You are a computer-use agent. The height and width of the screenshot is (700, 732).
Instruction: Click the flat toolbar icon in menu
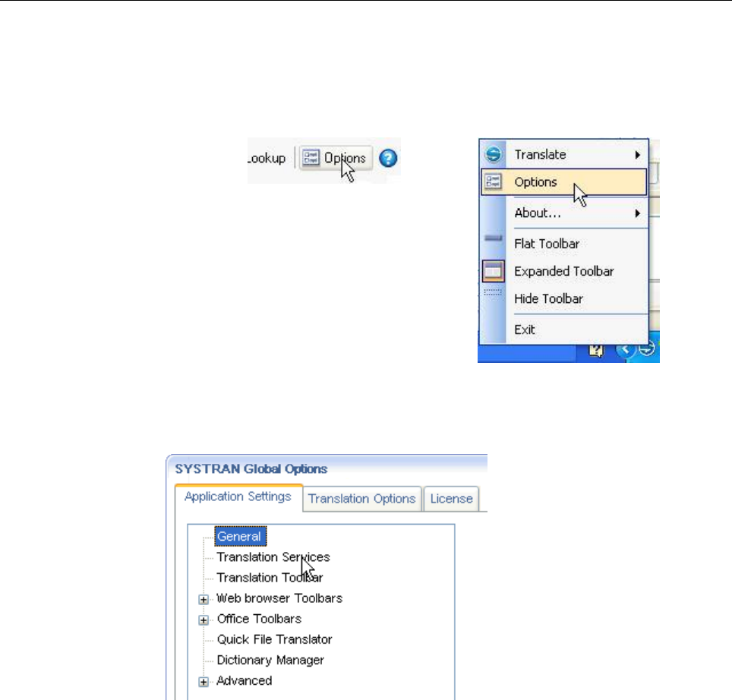(x=493, y=238)
